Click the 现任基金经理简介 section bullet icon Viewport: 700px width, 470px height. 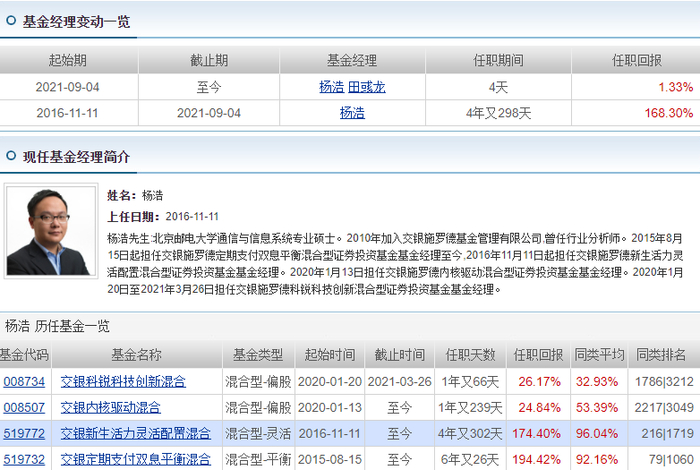(11, 156)
